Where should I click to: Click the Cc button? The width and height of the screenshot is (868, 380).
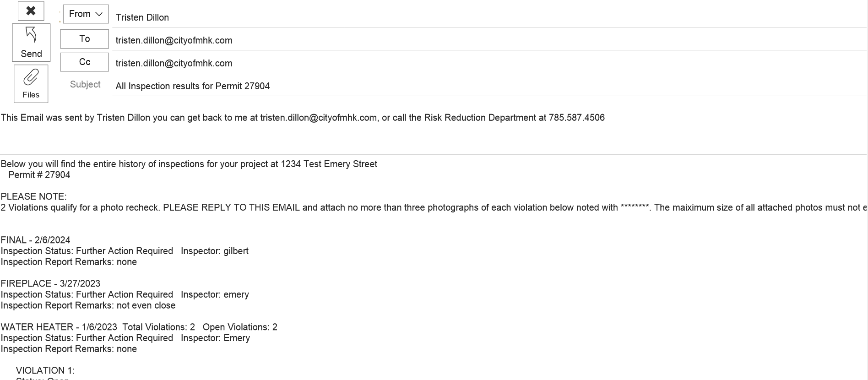[x=84, y=62]
